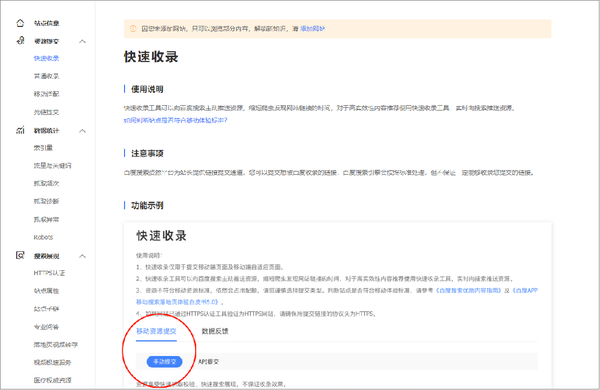The height and width of the screenshot is (390, 600).
Task: Click the main 快速收录 page title
Action: pos(151,57)
